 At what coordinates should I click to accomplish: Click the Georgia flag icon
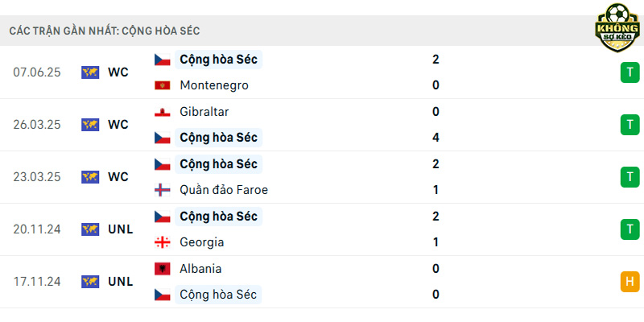click(x=163, y=242)
